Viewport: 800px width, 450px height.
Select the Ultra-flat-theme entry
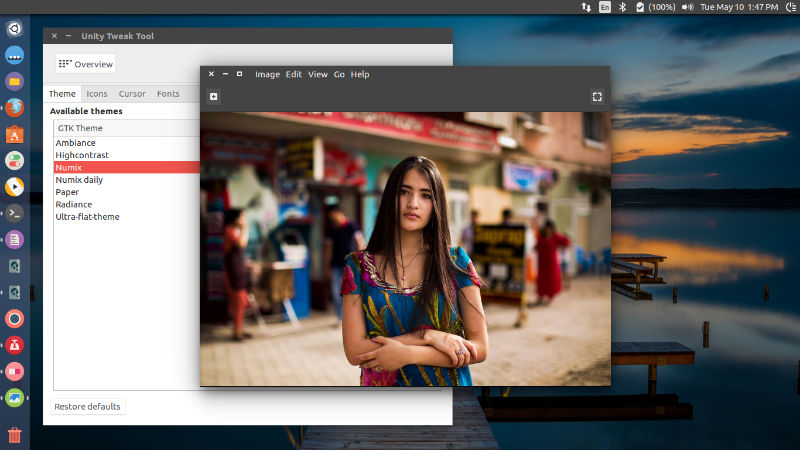coord(88,217)
